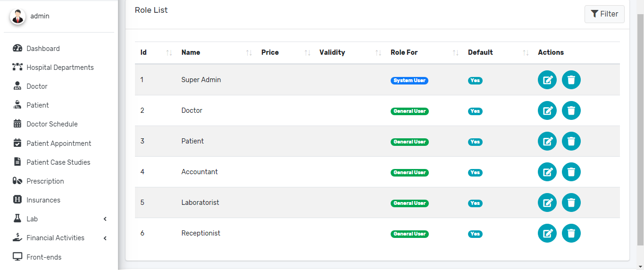
Task: Delete the Receptionist role via trash icon
Action: [571, 233]
